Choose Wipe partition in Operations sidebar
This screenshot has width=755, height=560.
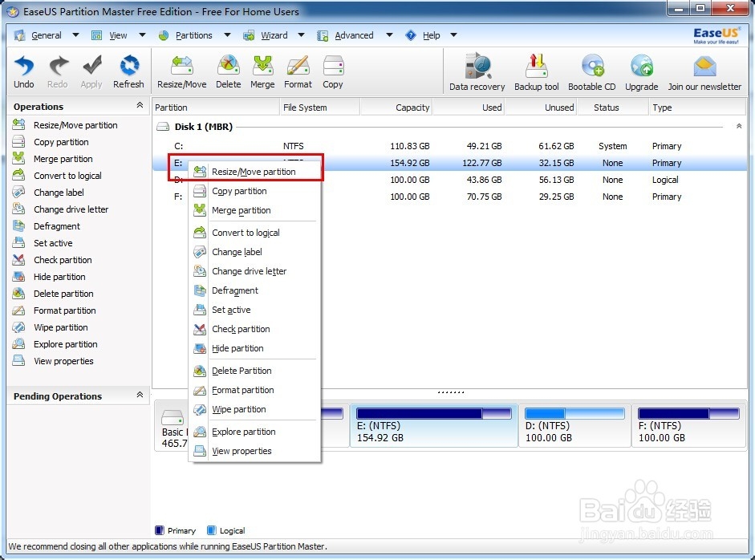point(61,327)
